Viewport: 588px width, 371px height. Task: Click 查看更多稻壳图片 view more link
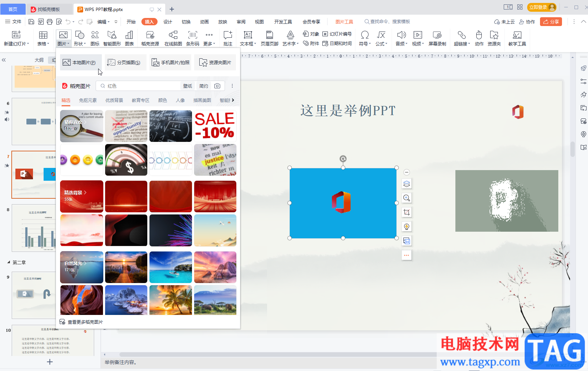click(81, 322)
